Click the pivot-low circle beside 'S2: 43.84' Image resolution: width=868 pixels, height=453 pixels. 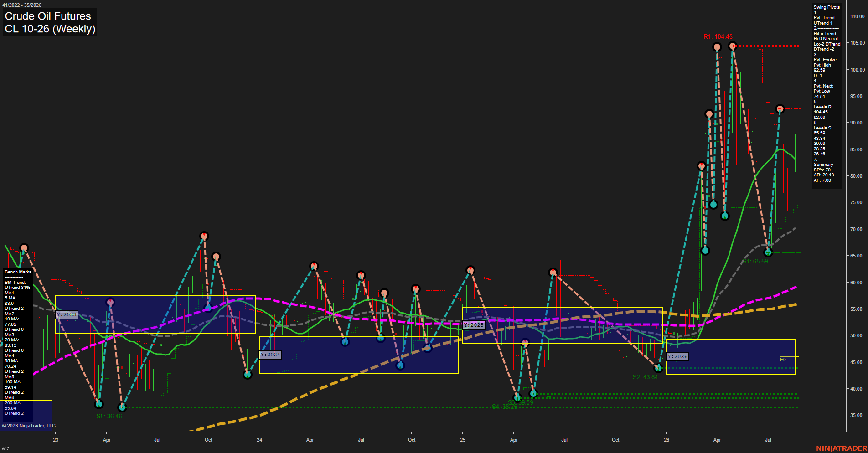click(x=658, y=368)
